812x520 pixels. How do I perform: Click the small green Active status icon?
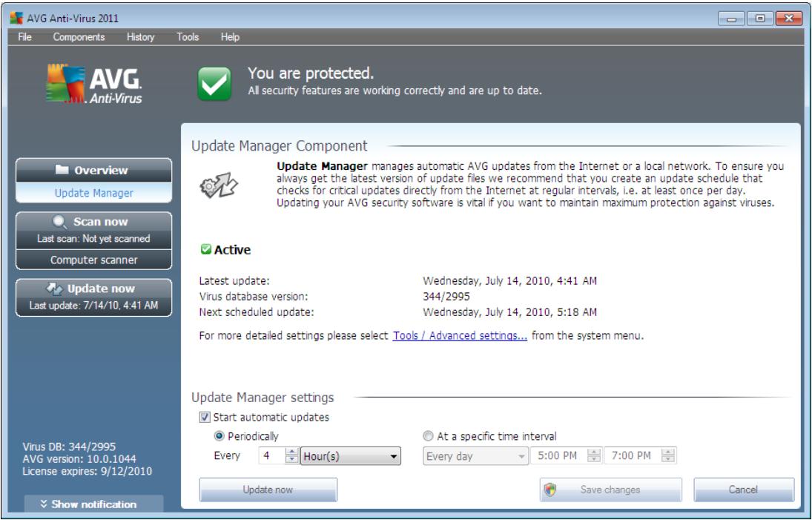[205, 250]
